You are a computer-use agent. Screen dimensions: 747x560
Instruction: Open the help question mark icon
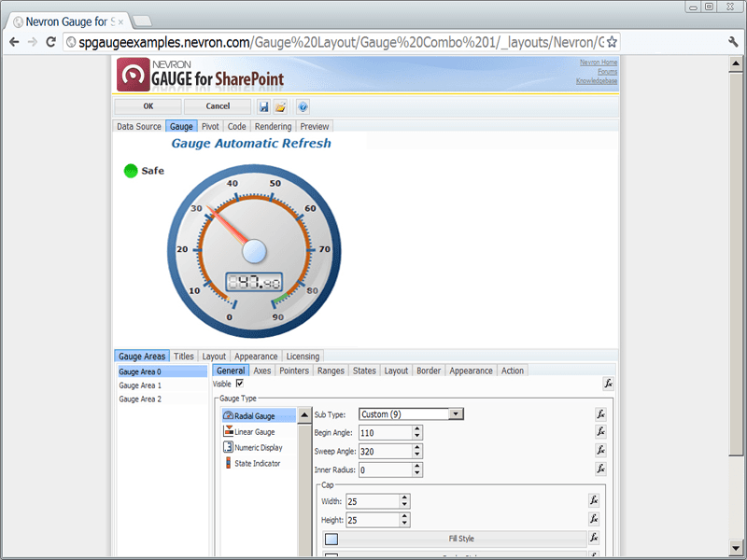point(303,106)
